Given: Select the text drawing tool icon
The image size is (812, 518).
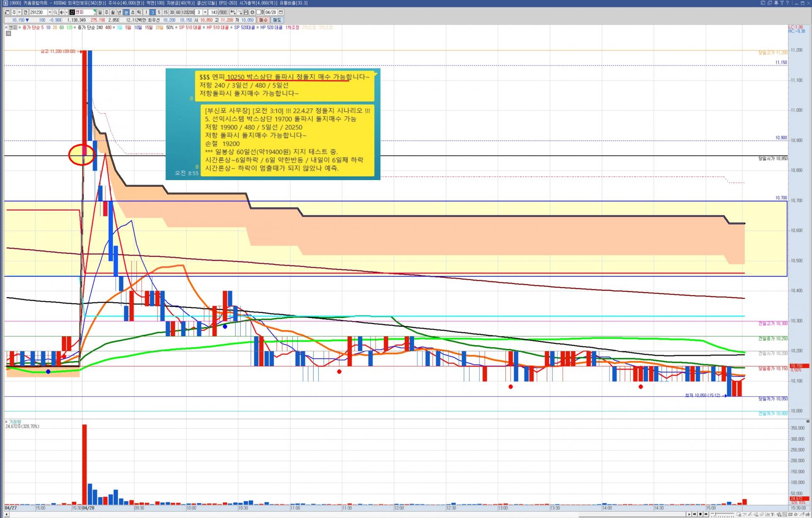Looking at the screenshot, I should 772,514.
